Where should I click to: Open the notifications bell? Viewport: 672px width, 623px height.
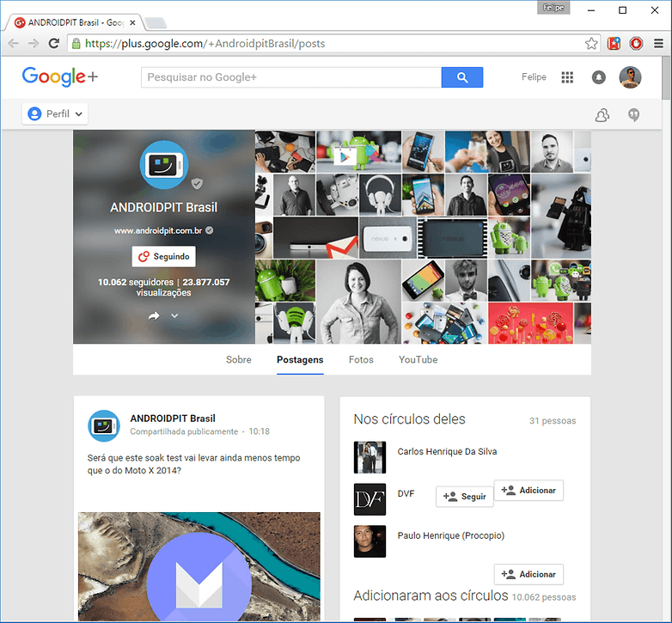point(599,77)
